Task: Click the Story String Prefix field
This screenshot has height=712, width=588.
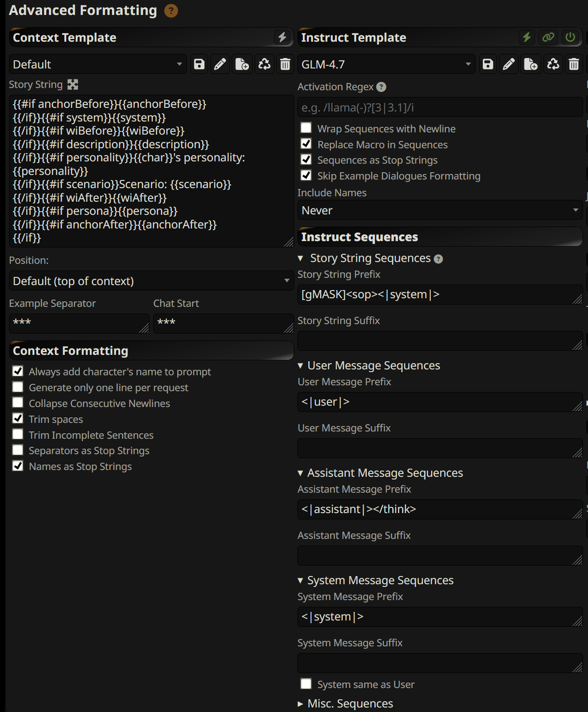Action: 440,295
